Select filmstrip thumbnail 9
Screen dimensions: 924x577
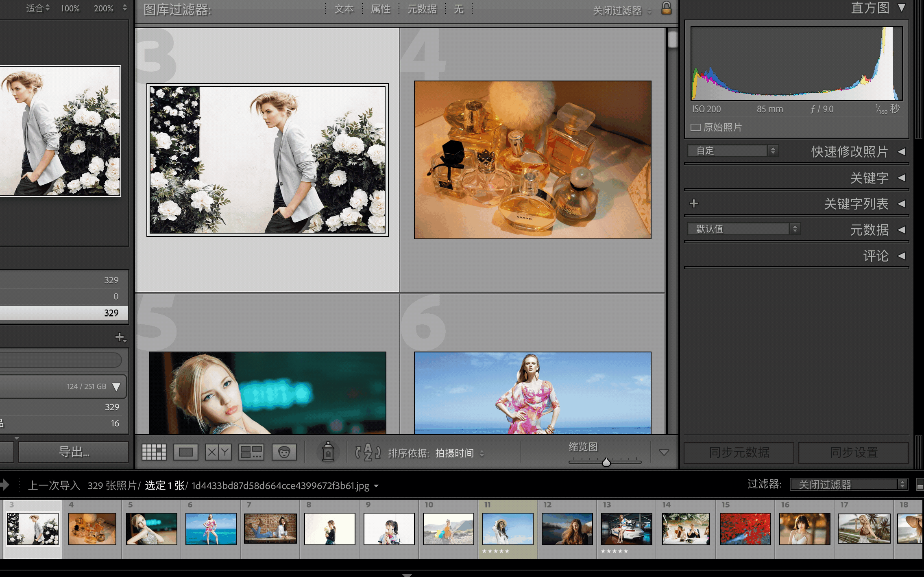pyautogui.click(x=389, y=529)
